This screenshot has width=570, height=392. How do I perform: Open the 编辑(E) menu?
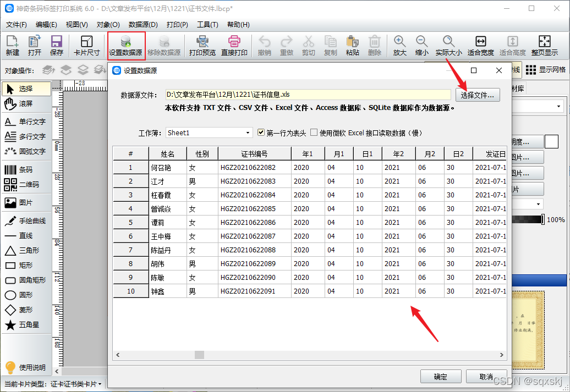46,25
